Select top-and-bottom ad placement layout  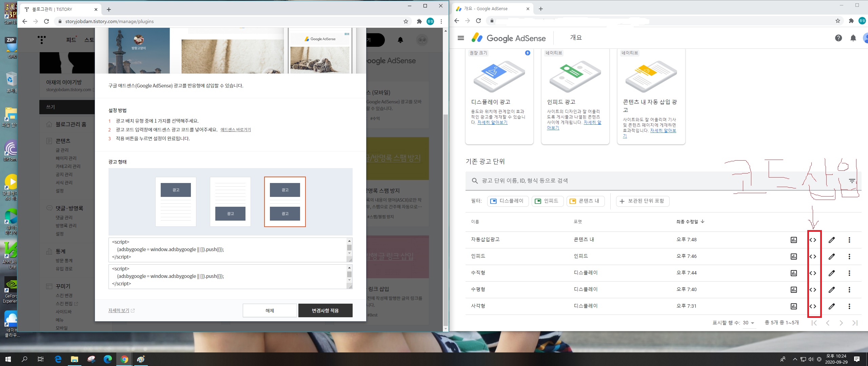(x=285, y=202)
